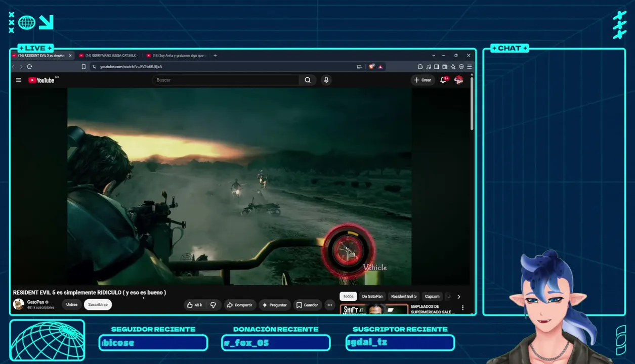This screenshot has height=364, width=635.
Task: Switch to Gerrymans Juega Cat.Milk tab
Action: 109,56
